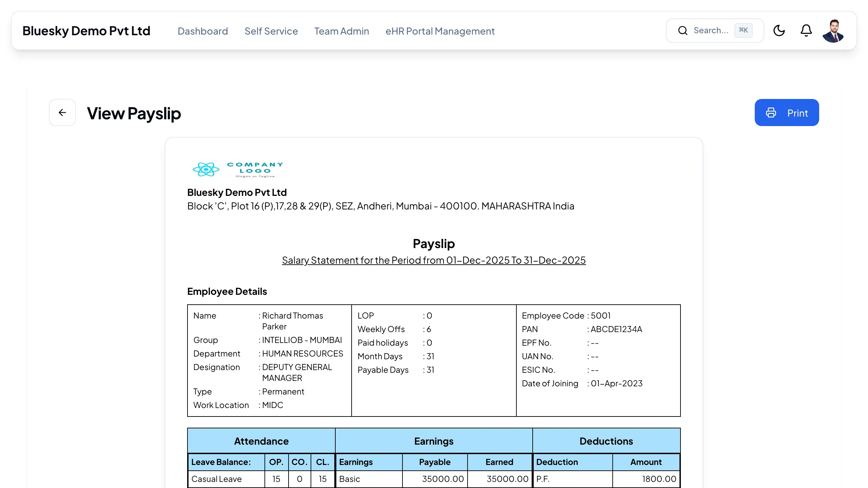Click the Basic earnings row label
This screenshot has width=868, height=488.
click(349, 479)
